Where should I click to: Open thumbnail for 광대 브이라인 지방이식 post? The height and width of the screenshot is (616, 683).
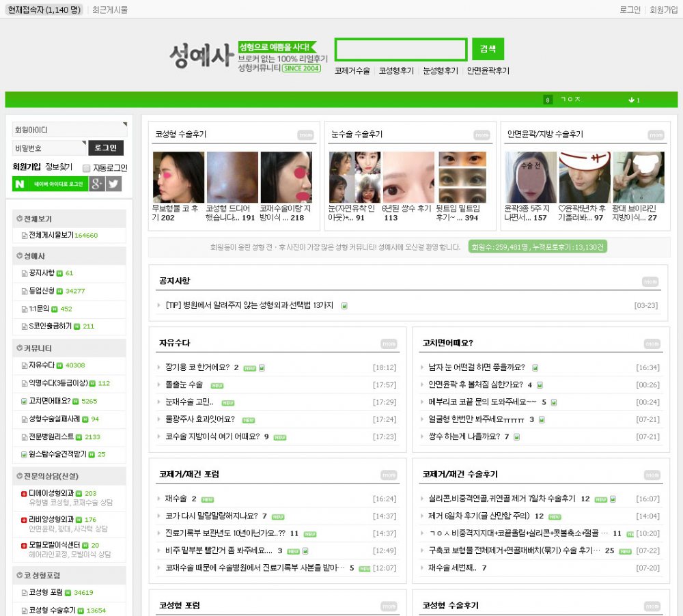click(x=639, y=178)
